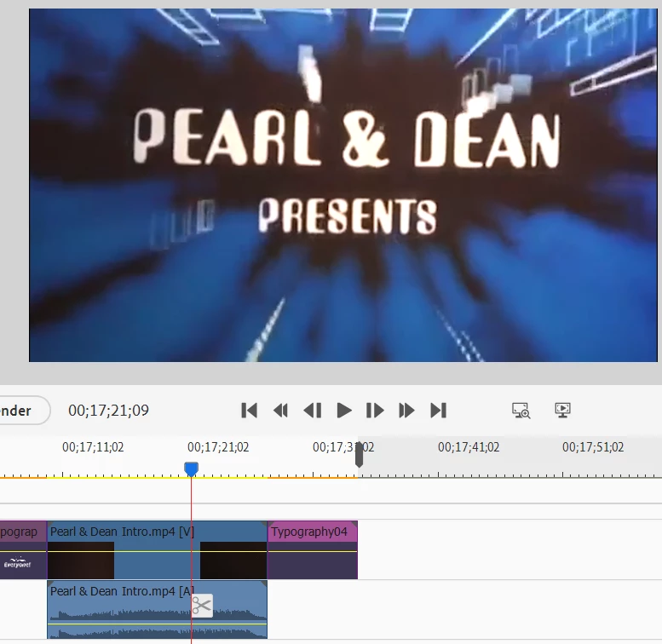Click the current timecode 00;17;21;09
The width and height of the screenshot is (662, 644).
tap(108, 411)
